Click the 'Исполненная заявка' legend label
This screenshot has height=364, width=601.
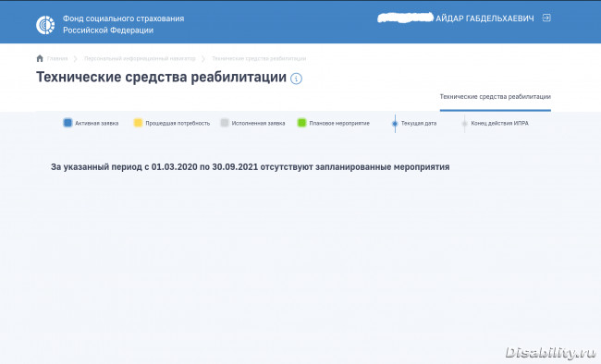(258, 124)
